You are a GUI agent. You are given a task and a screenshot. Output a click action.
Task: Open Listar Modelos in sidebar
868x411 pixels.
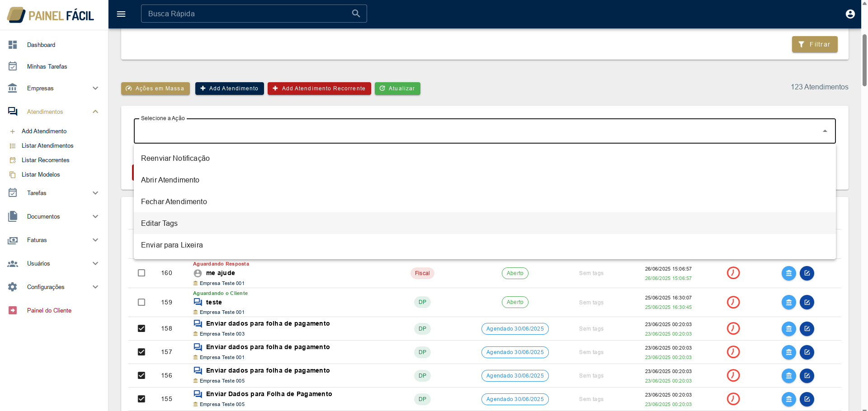pos(41,174)
